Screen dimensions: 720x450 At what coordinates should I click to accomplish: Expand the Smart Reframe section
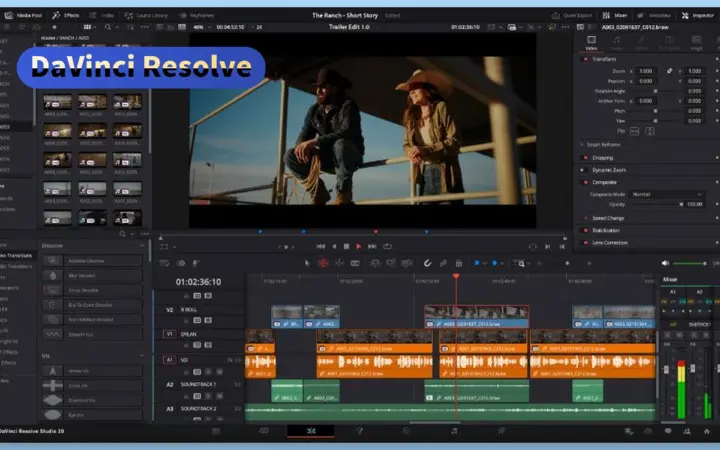(603, 145)
